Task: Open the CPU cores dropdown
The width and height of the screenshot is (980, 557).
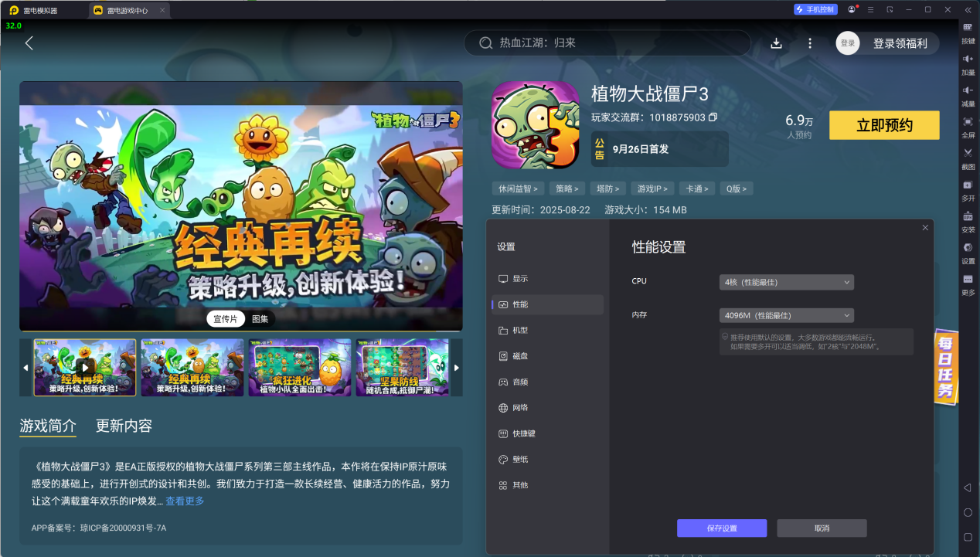Action: coord(786,282)
